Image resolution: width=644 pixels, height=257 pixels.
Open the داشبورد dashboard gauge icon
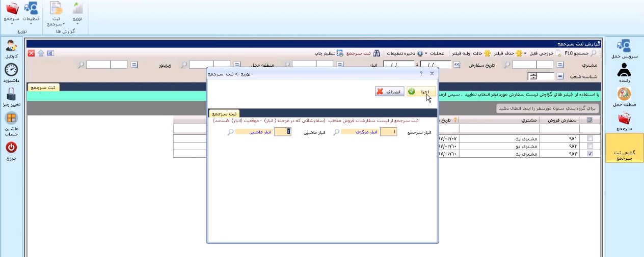[11, 70]
